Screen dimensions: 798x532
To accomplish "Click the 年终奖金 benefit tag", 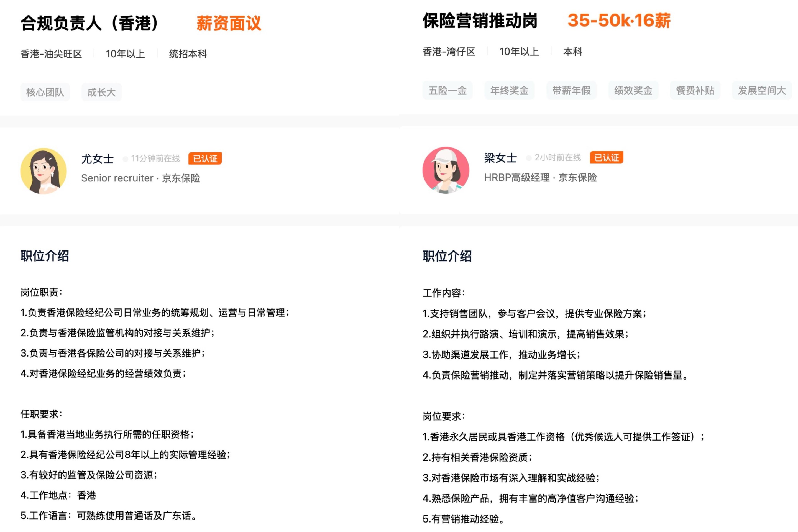I will (x=509, y=91).
